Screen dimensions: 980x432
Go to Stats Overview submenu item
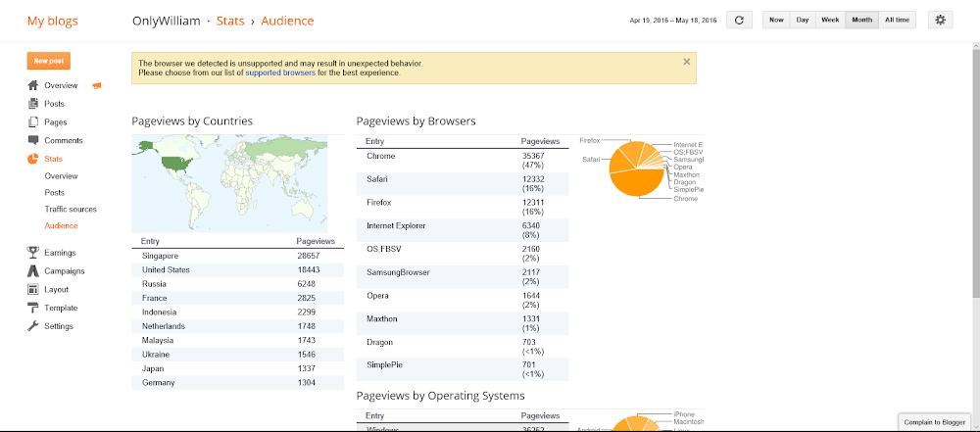(x=61, y=176)
